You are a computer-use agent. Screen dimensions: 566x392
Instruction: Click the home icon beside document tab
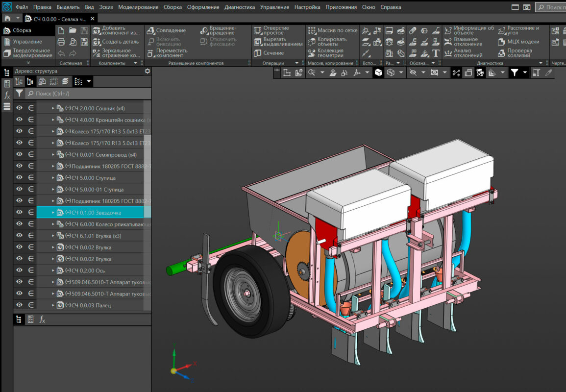[7, 19]
